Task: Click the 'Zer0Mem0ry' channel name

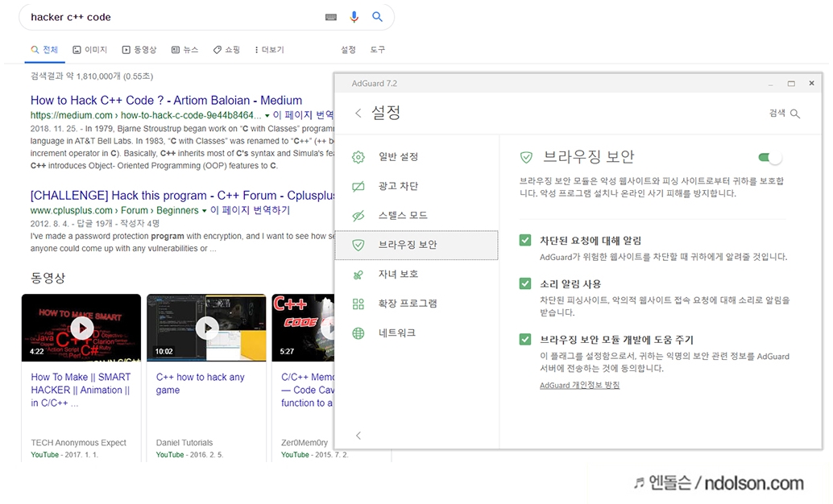Action: click(305, 442)
